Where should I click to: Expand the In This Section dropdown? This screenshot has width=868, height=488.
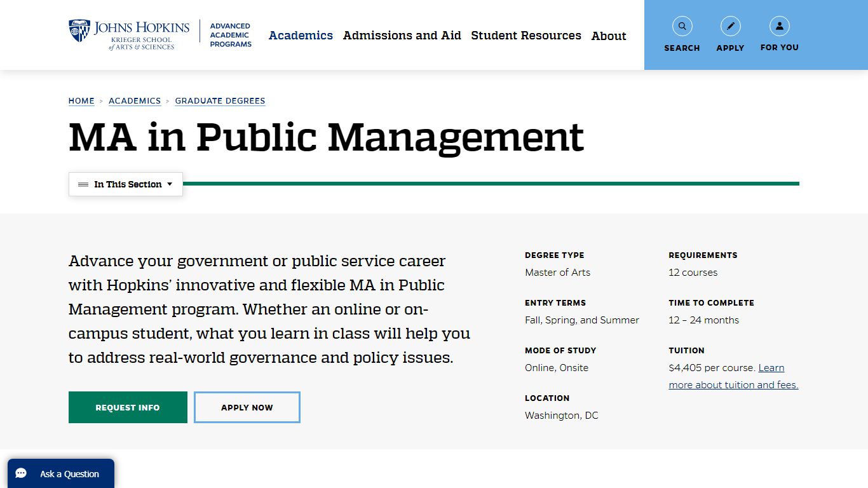pyautogui.click(x=126, y=184)
